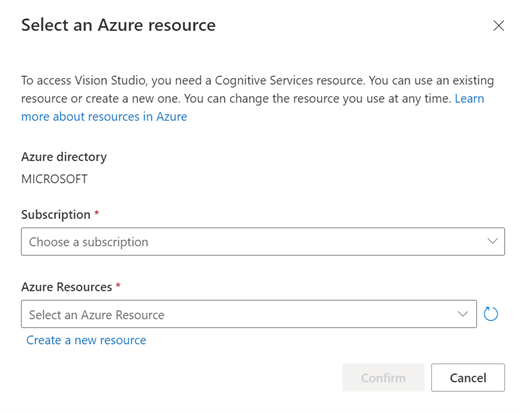Viewport: 526px width, 412px height.
Task: Open the Select an Azure Resource dropdown
Action: tap(249, 314)
